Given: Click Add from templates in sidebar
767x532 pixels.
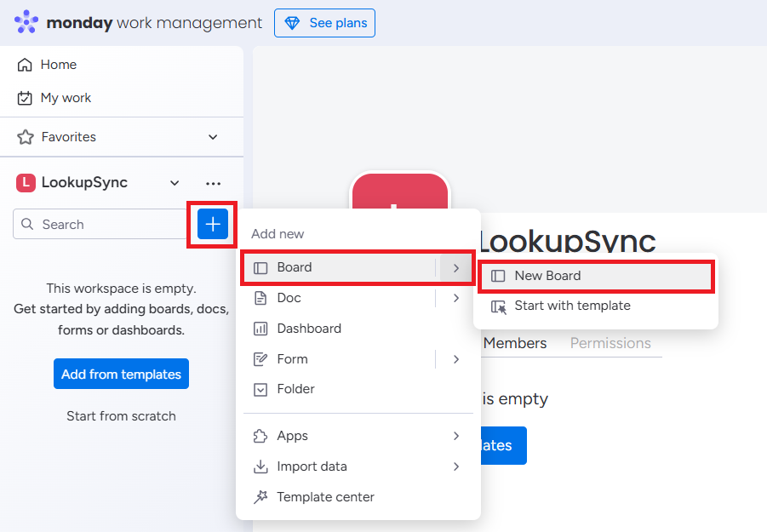Looking at the screenshot, I should pyautogui.click(x=122, y=374).
